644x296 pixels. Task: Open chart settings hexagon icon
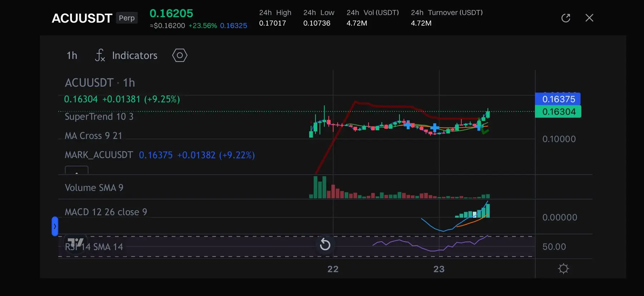pyautogui.click(x=180, y=55)
